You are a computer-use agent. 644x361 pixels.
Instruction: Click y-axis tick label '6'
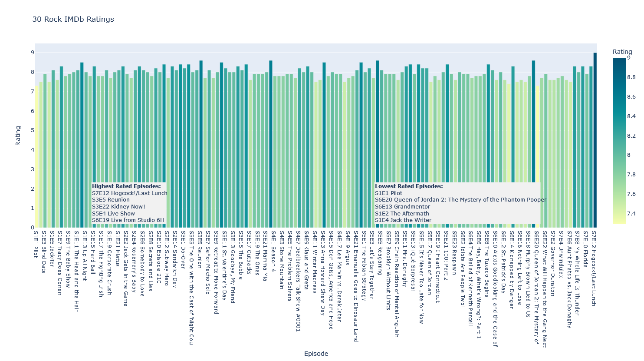pyautogui.click(x=32, y=111)
